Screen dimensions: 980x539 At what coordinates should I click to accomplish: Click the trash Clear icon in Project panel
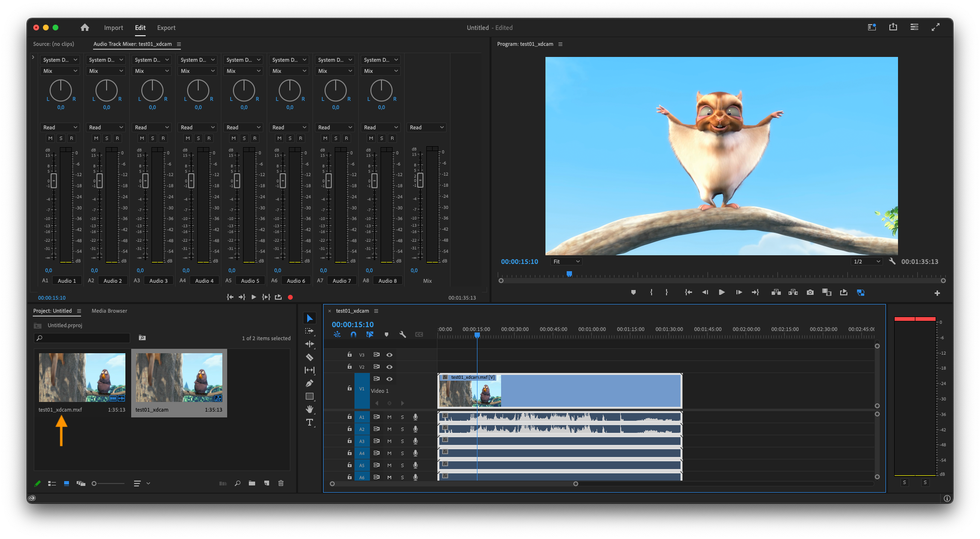pyautogui.click(x=281, y=484)
